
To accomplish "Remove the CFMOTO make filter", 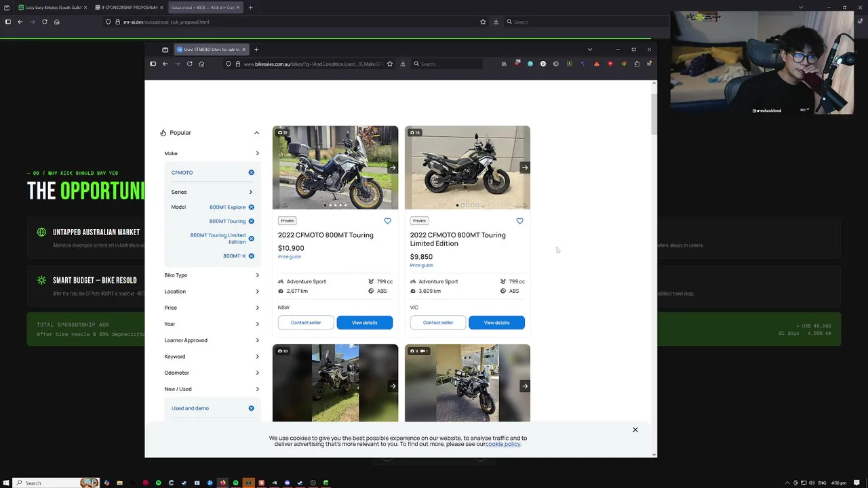I will point(251,173).
